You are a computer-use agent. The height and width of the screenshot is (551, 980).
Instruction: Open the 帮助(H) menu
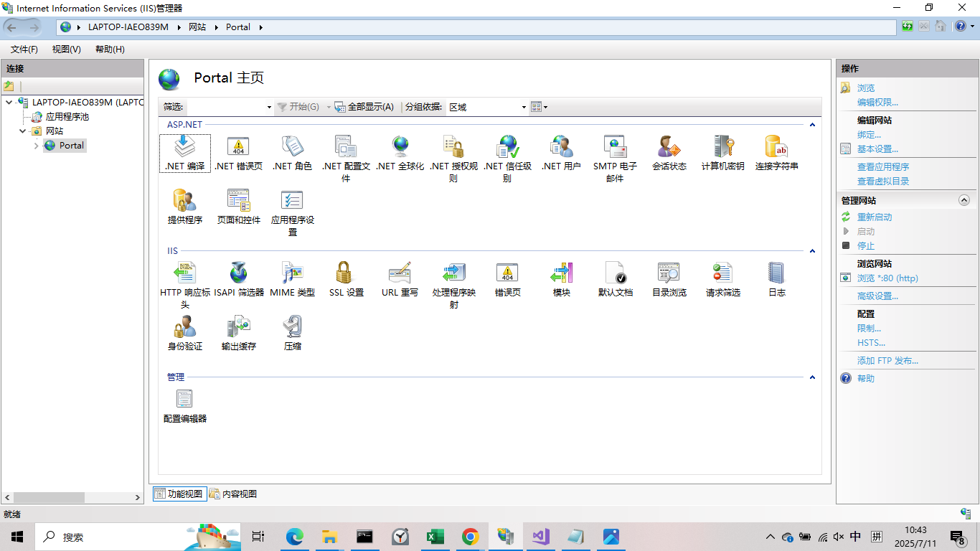[110, 50]
